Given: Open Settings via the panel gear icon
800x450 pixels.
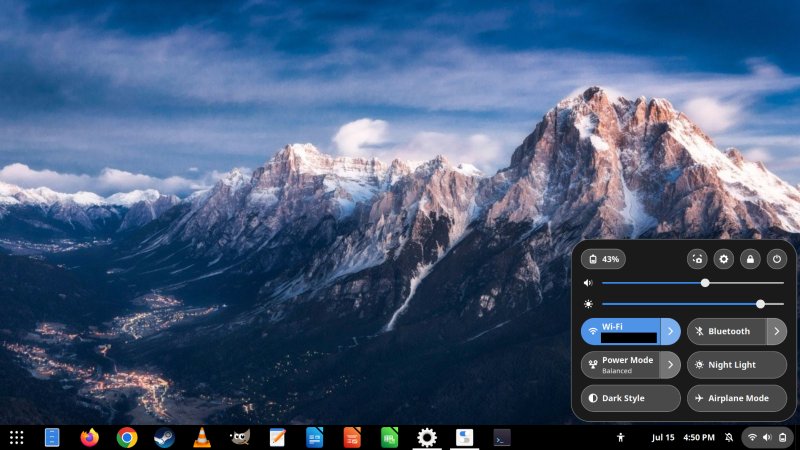Looking at the screenshot, I should coord(724,259).
